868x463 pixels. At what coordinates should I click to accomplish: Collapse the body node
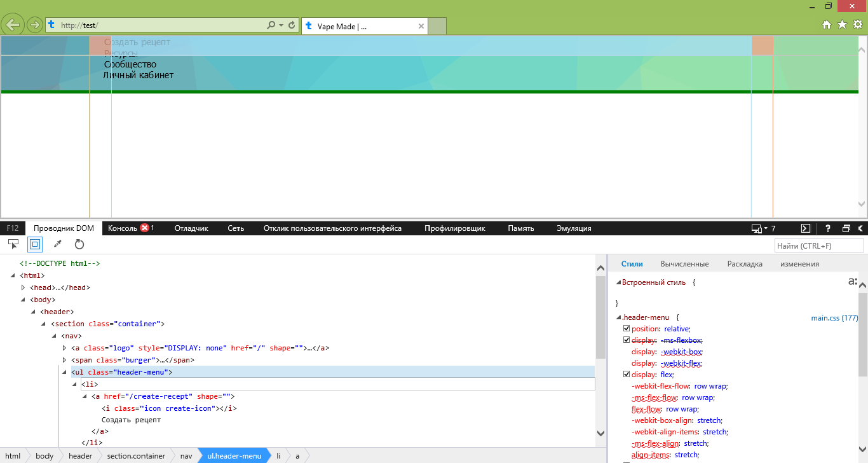point(24,300)
